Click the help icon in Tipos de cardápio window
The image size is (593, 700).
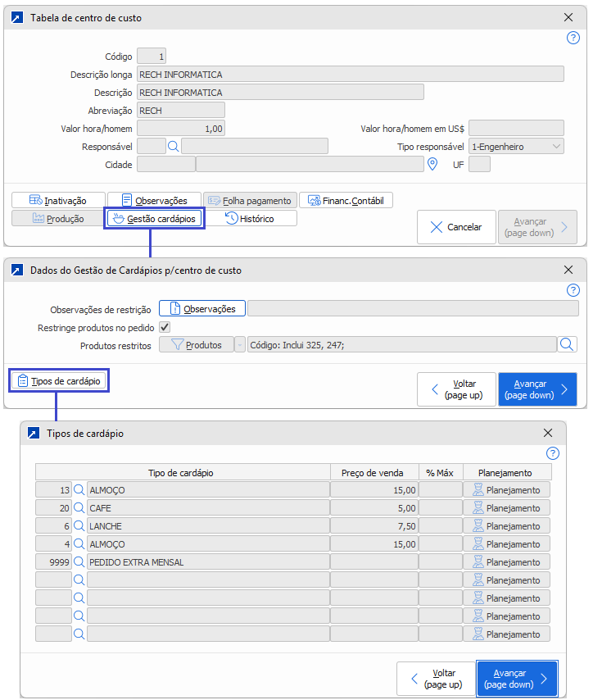pos(553,453)
